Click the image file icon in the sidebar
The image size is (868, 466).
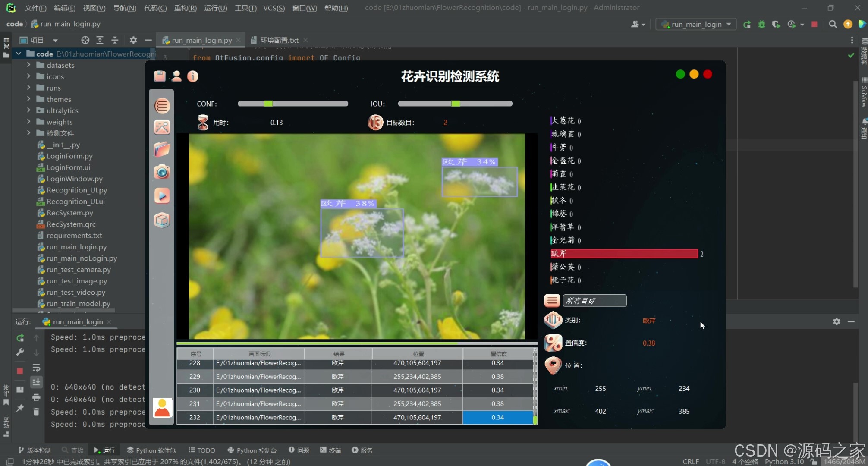click(162, 127)
